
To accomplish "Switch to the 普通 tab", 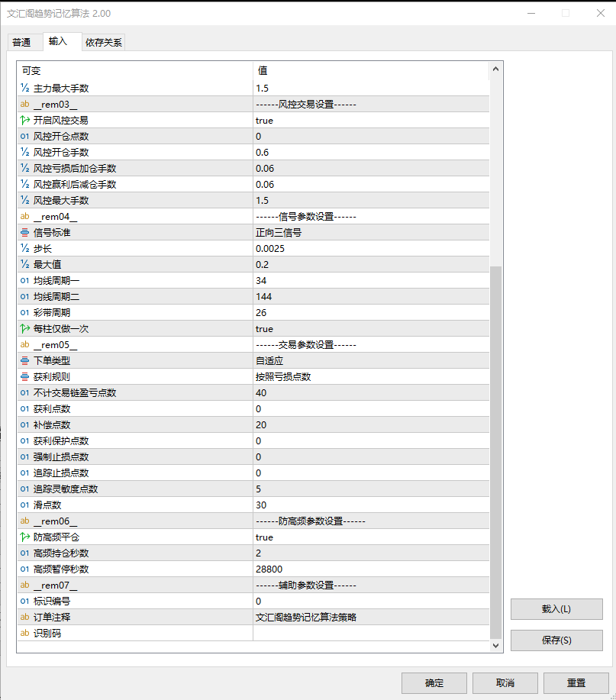I will [x=24, y=42].
